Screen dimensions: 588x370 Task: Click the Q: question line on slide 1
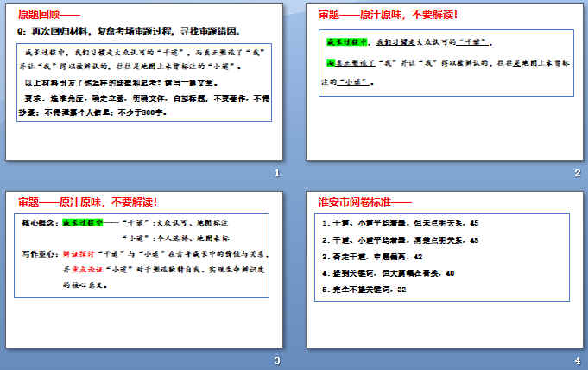(130, 31)
